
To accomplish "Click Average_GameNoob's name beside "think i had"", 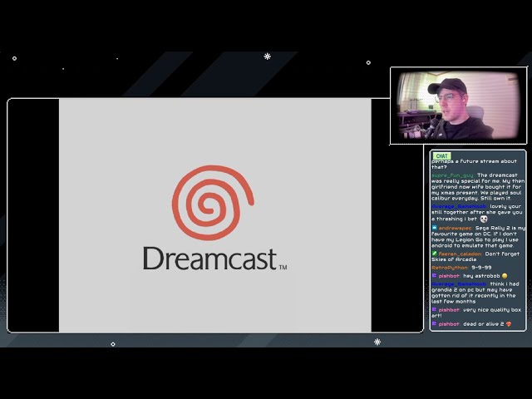I will (x=459, y=284).
